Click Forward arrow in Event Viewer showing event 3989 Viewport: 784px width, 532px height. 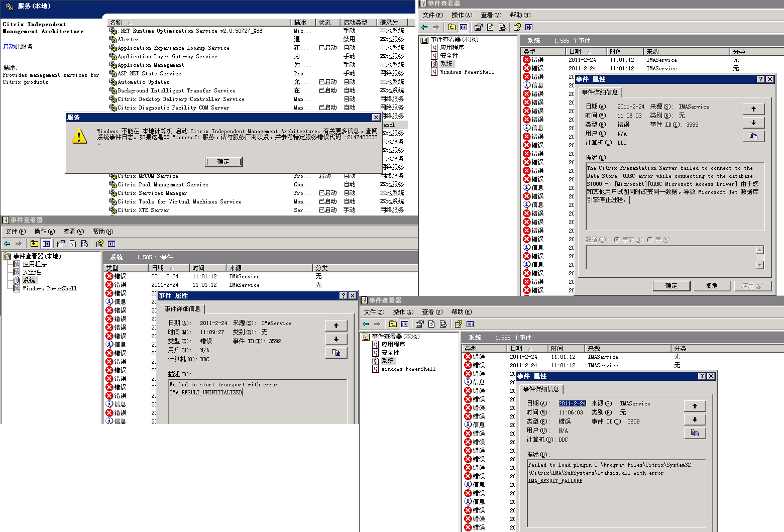[x=436, y=27]
